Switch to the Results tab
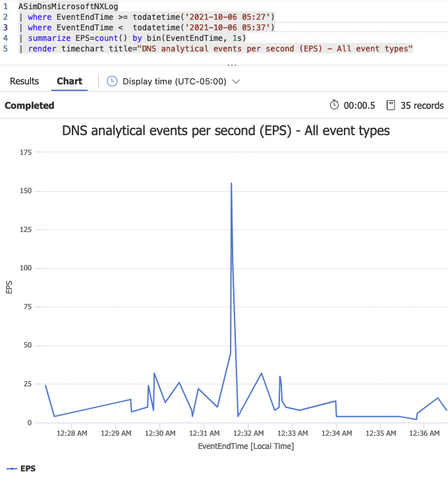The width and height of the screenshot is (448, 478). tap(24, 81)
